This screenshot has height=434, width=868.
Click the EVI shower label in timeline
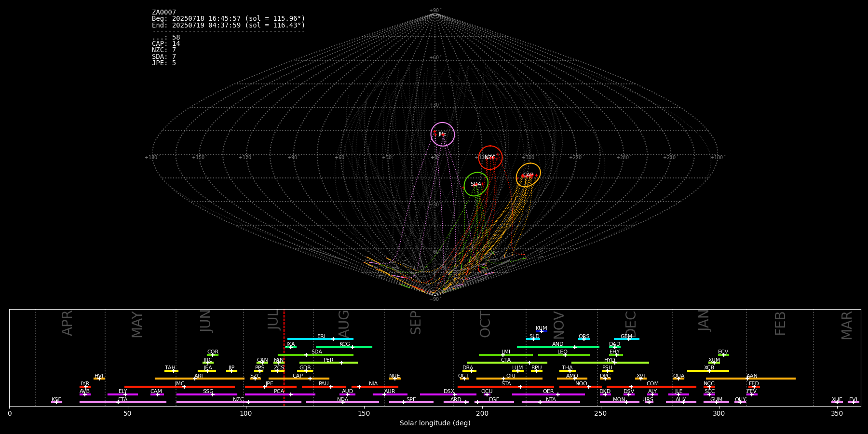(x=853, y=400)
